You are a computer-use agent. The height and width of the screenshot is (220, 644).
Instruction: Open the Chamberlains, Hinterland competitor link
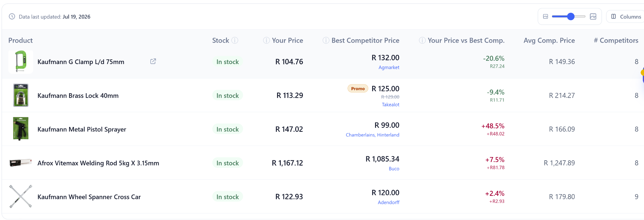coord(372,135)
